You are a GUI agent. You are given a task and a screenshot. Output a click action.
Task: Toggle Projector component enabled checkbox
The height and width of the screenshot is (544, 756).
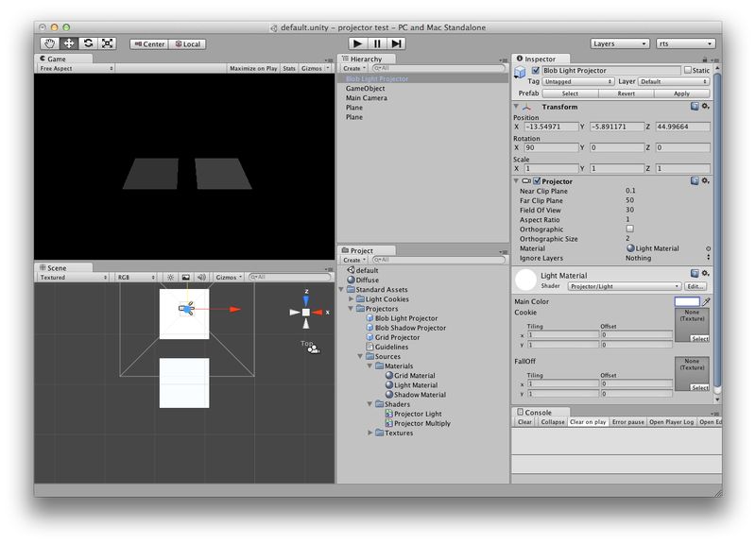click(x=537, y=181)
